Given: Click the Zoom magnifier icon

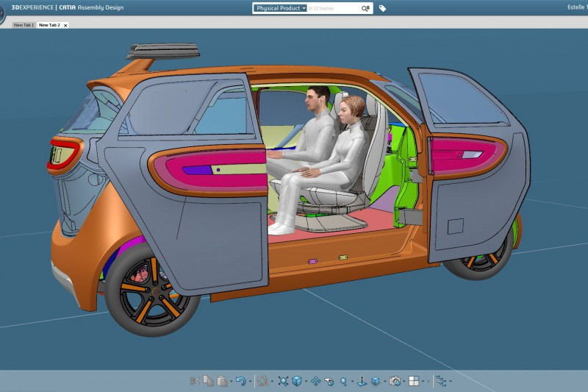Looking at the screenshot, I should (x=343, y=382).
